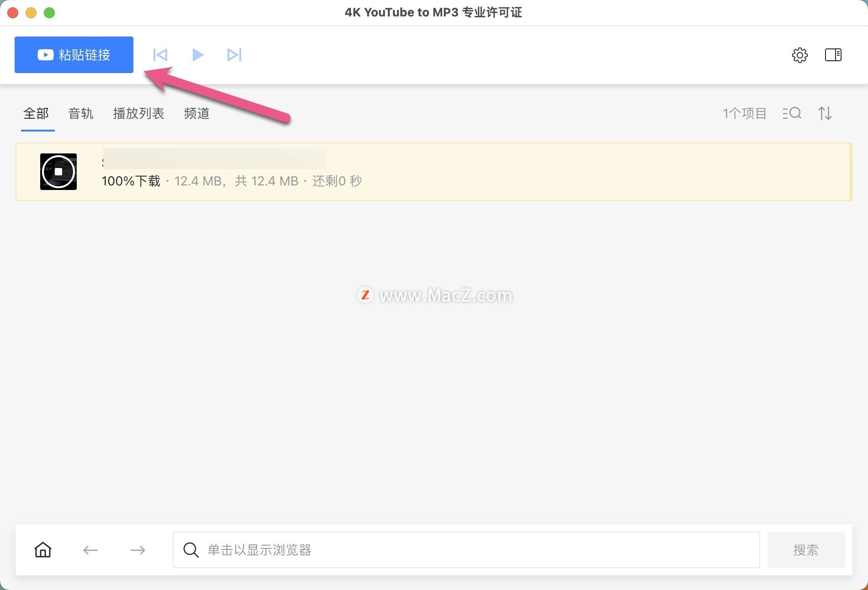
Task: Click the 搜索 (Search) button
Action: tap(806, 550)
